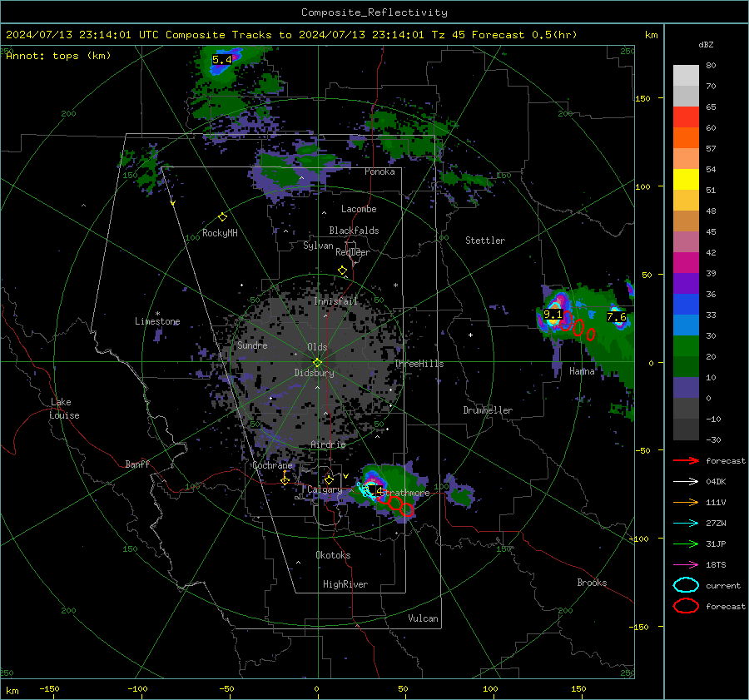This screenshot has width=749, height=700.
Task: Click the storm top annotation 9.1
Action: click(553, 315)
